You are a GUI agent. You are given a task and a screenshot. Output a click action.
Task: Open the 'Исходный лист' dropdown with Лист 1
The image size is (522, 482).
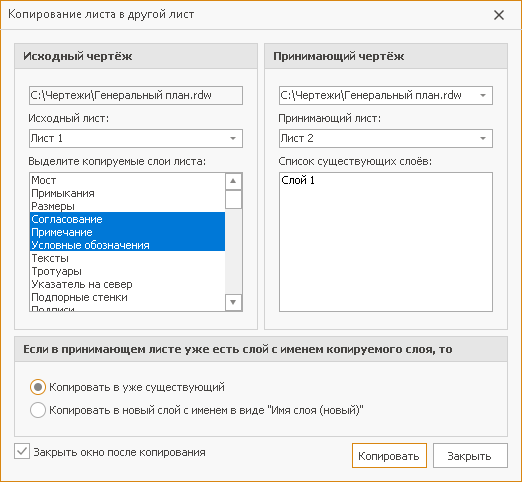click(136, 138)
